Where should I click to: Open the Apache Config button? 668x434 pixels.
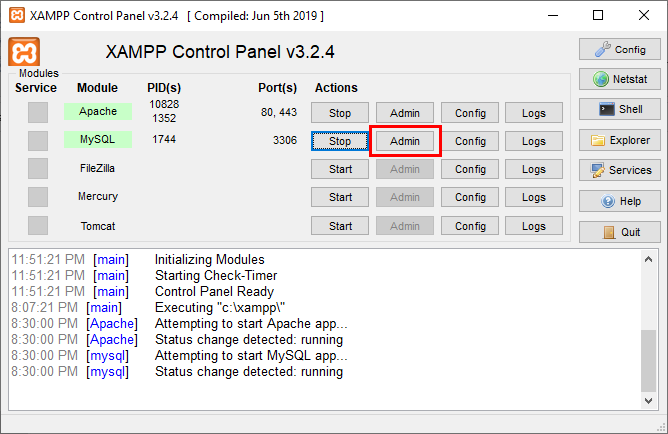(x=470, y=113)
